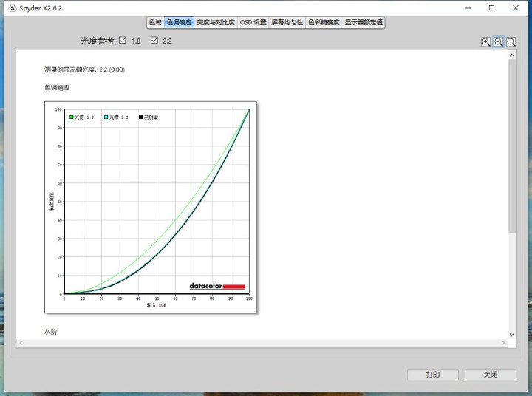
Task: Click the vertical scrollbar down arrow
Action: click(x=512, y=335)
